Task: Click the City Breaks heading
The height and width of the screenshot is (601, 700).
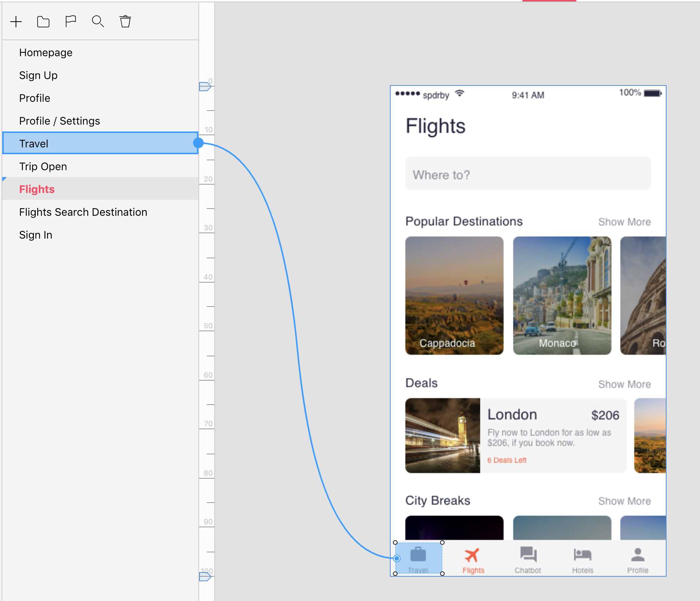Action: 438,501
